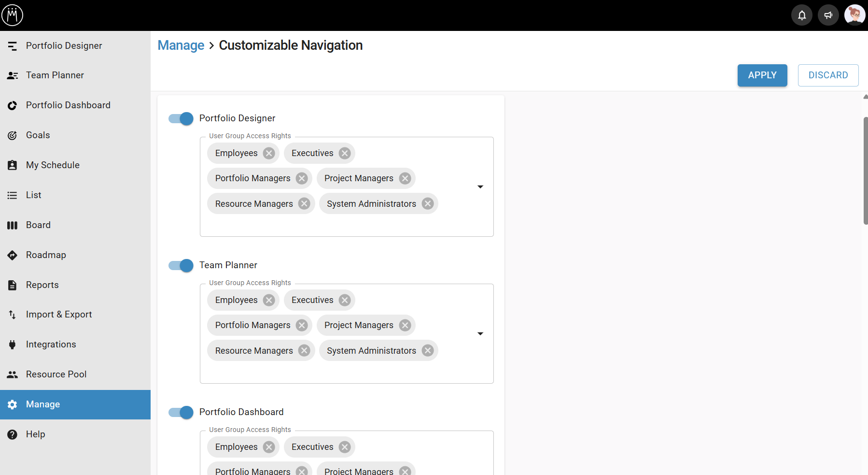Image resolution: width=868 pixels, height=475 pixels.
Task: Expand Team Planner access rights dropdown
Action: (x=480, y=334)
